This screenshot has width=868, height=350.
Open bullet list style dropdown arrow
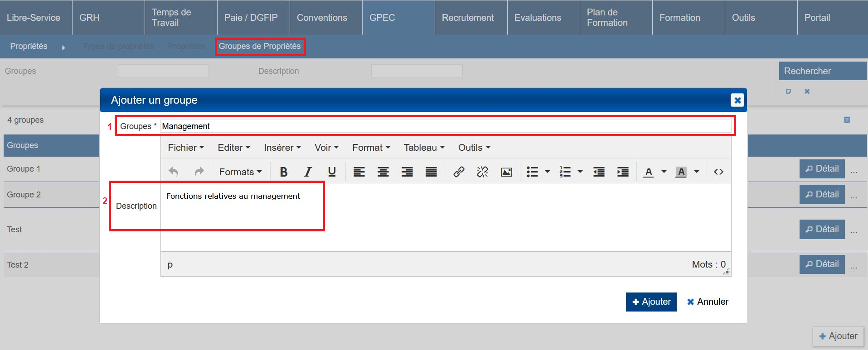click(x=548, y=172)
